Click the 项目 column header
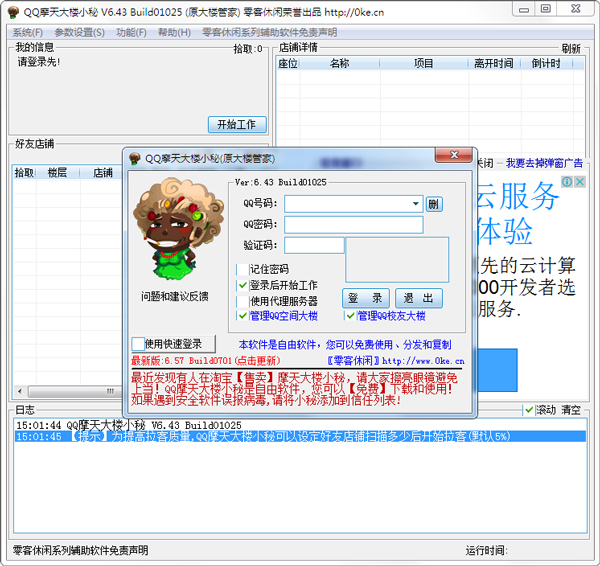Image resolution: width=600 pixels, height=566 pixels. [424, 64]
